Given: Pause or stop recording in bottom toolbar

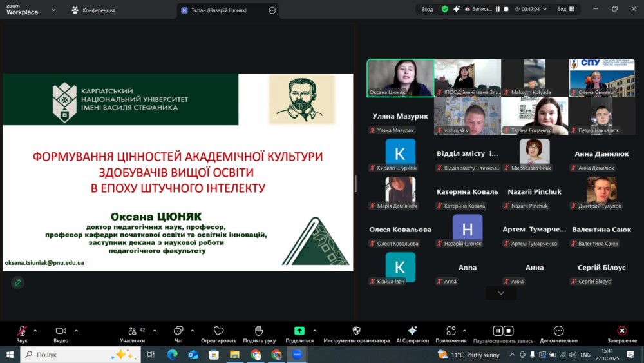Looking at the screenshot, I should 502,331.
